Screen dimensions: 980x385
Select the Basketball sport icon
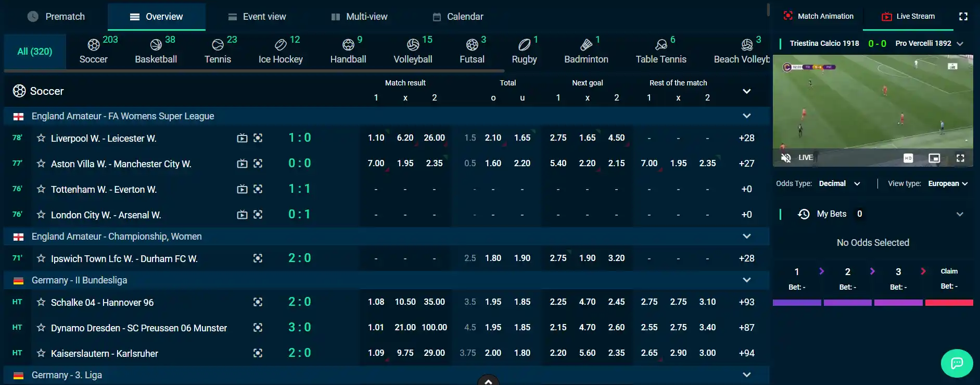[x=156, y=45]
